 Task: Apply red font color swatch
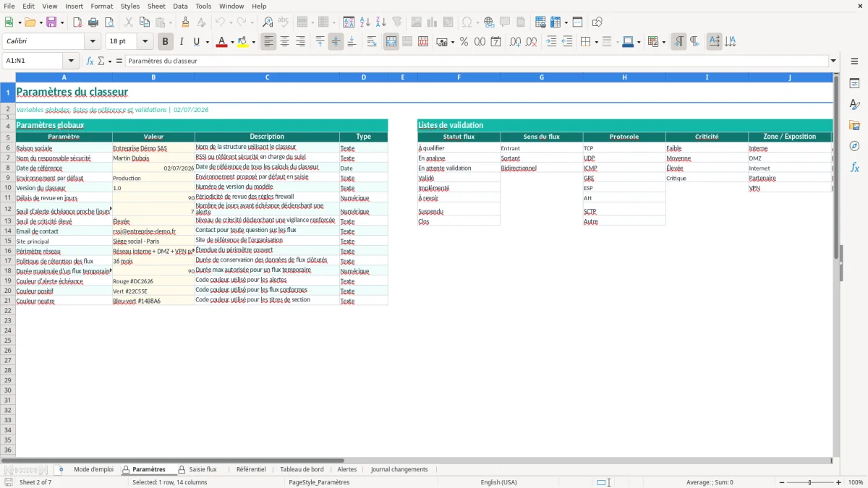[221, 42]
